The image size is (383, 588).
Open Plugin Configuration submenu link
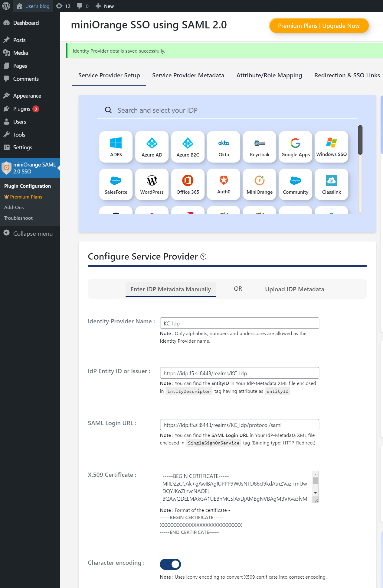28,186
